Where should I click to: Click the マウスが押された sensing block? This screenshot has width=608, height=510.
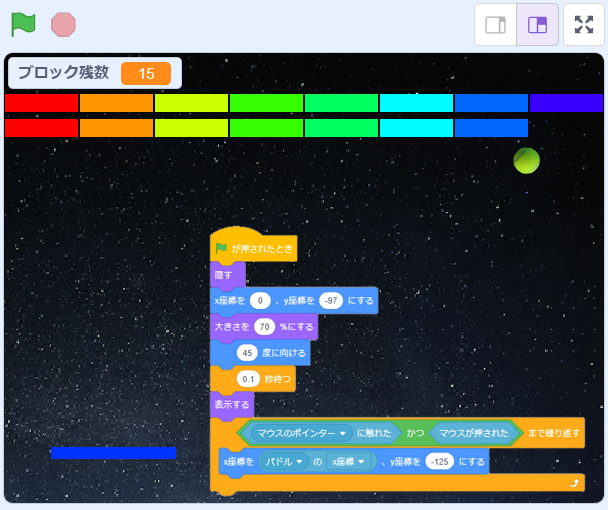(x=474, y=433)
